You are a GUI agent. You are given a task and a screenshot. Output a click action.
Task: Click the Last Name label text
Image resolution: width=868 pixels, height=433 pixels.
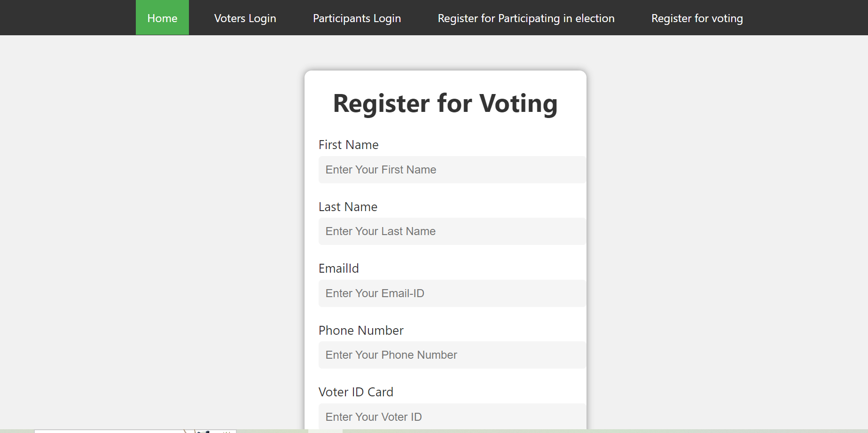(348, 207)
